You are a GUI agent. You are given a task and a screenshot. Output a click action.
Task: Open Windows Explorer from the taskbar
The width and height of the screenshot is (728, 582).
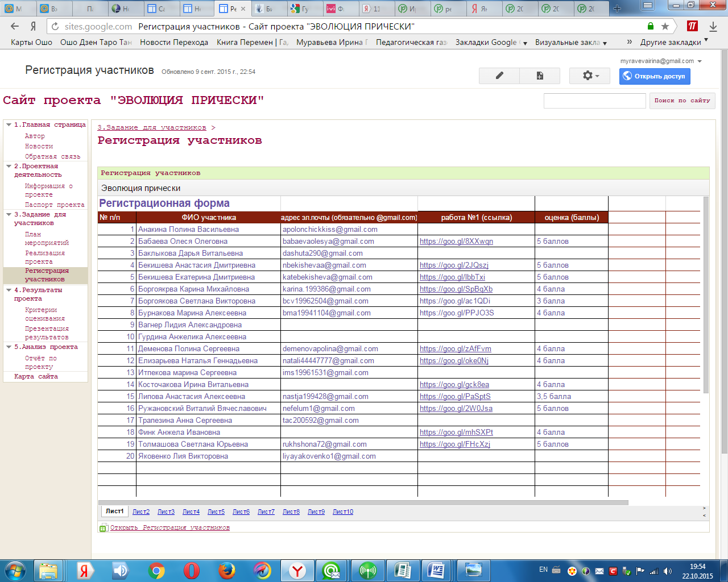point(49,571)
